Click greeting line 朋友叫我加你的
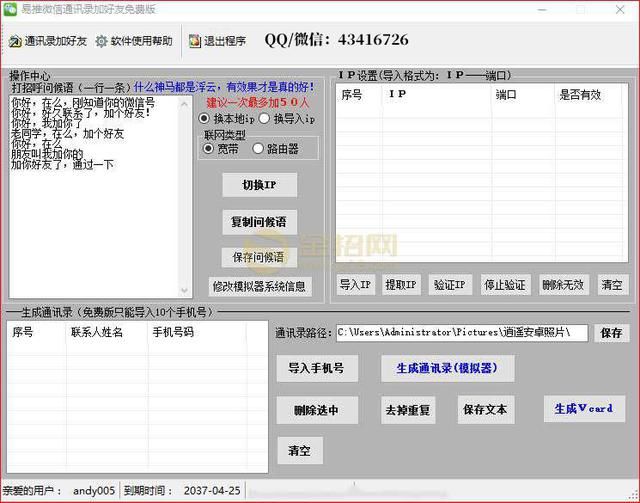Screen dimensions: 640x503 click(47, 154)
